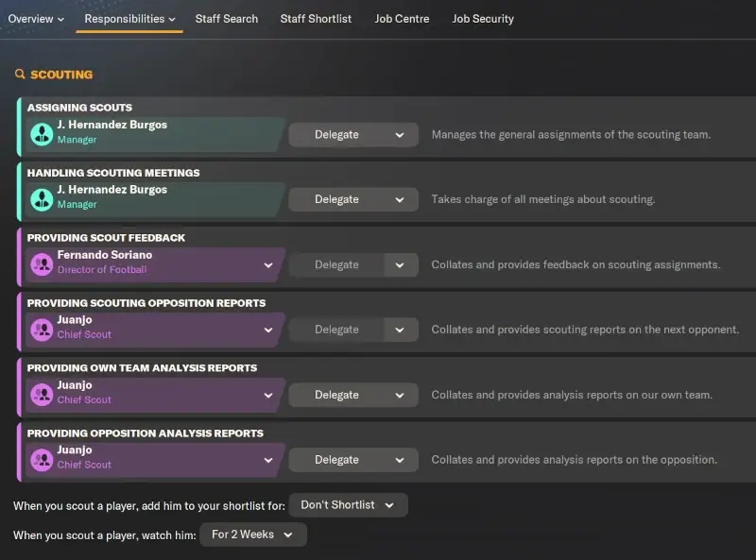Click Delegate for Scouting Opposition Reports
This screenshot has height=560, width=756.
[336, 330]
